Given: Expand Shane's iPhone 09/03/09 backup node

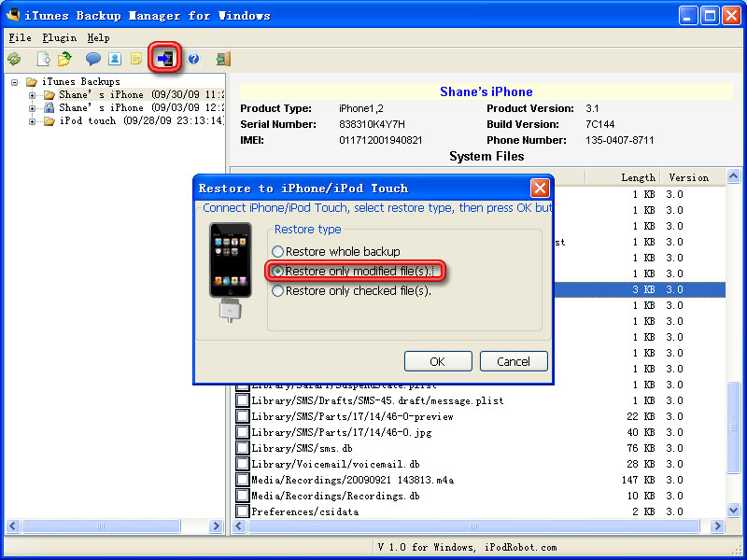Looking at the screenshot, I should [x=32, y=108].
